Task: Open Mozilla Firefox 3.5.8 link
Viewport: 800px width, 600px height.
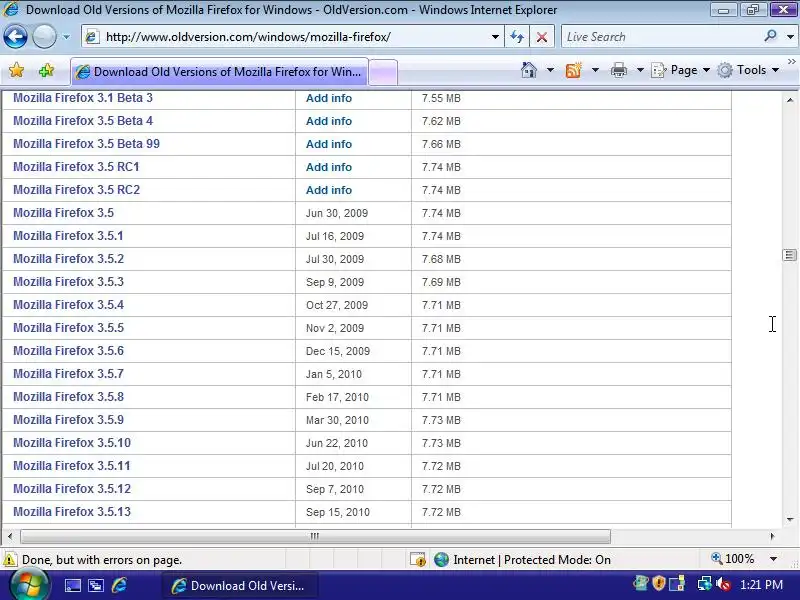Action: tap(68, 396)
